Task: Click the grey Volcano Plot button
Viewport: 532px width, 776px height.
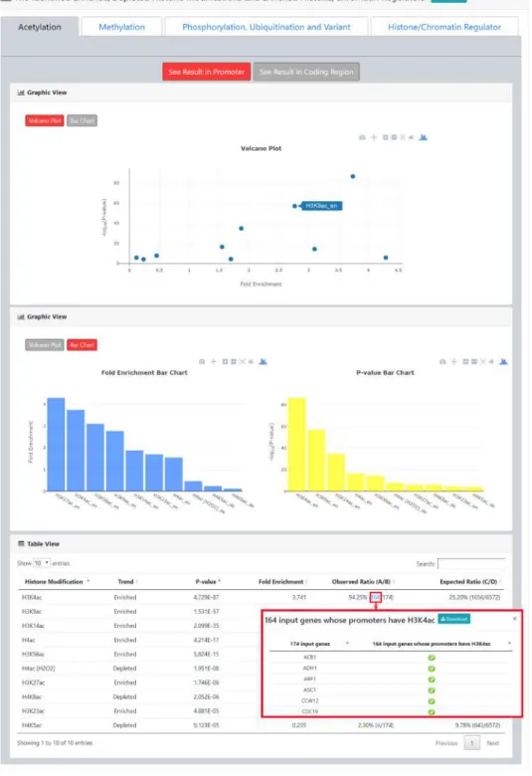Action: pyautogui.click(x=45, y=345)
